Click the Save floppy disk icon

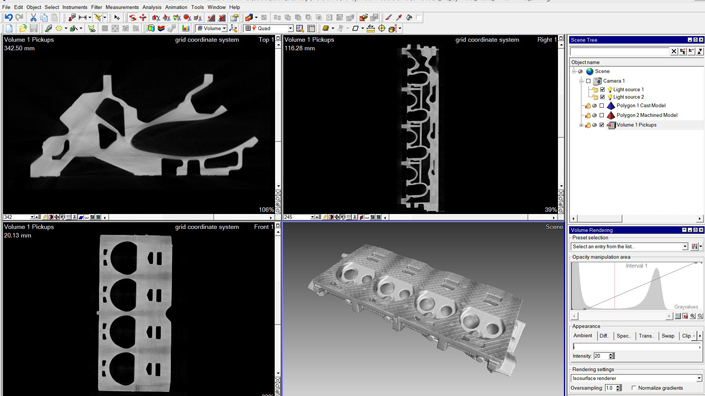click(34, 28)
